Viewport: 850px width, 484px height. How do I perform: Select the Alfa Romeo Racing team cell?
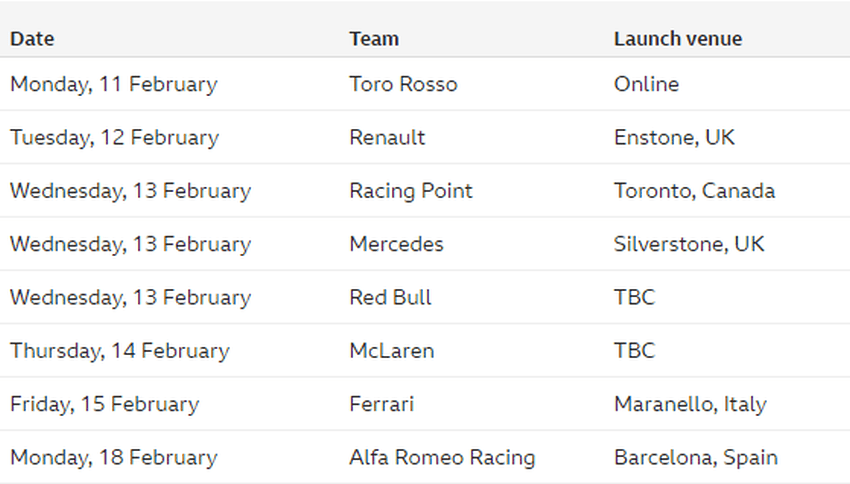coord(442,457)
